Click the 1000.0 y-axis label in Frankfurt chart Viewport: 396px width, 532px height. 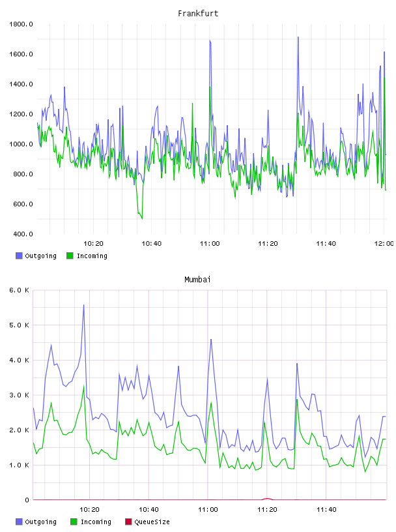click(x=21, y=144)
